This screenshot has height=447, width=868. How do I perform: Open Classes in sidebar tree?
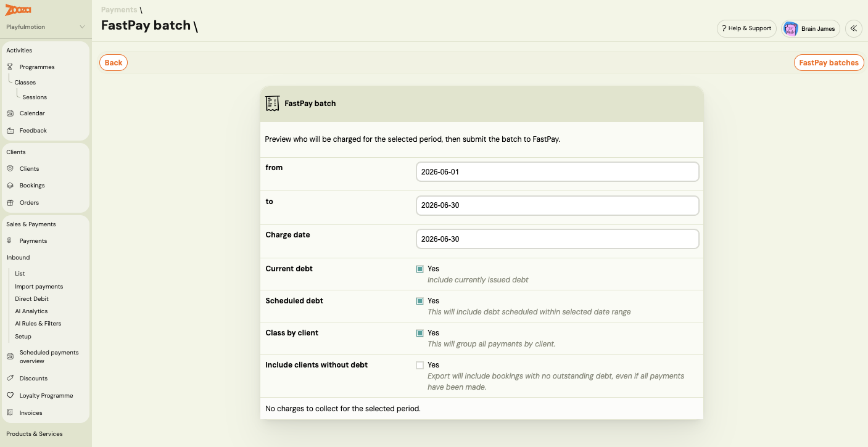point(25,82)
